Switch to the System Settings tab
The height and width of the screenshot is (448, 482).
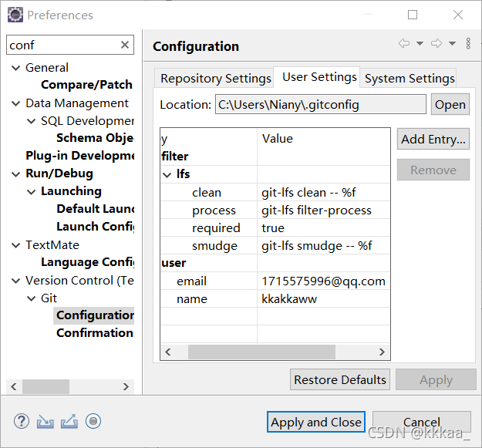coord(410,79)
